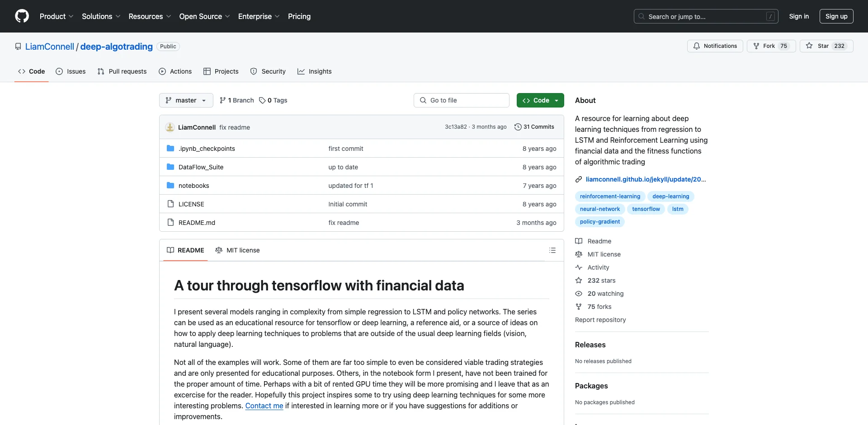868x425 pixels.
Task: View the 31 Commits history
Action: point(534,127)
